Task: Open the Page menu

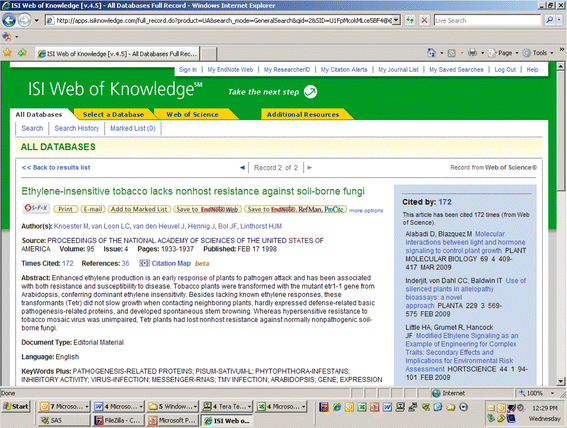Action: 503,53
